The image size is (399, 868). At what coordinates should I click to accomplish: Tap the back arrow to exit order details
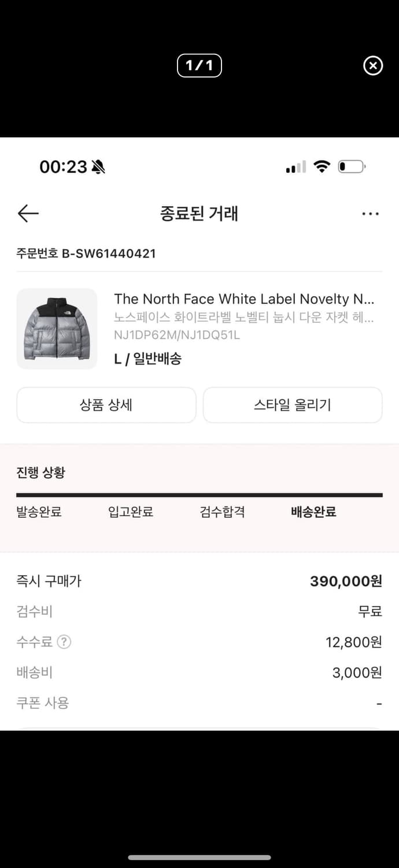click(28, 214)
